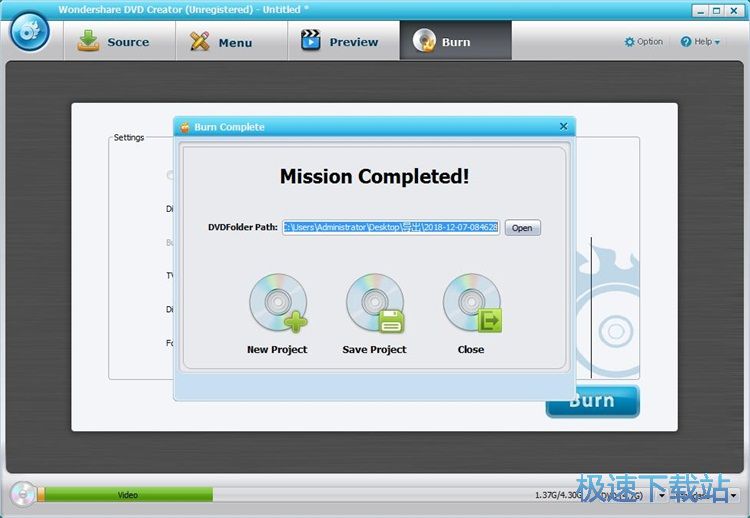
Task: Click the Mission Completed! heading
Action: 375,176
